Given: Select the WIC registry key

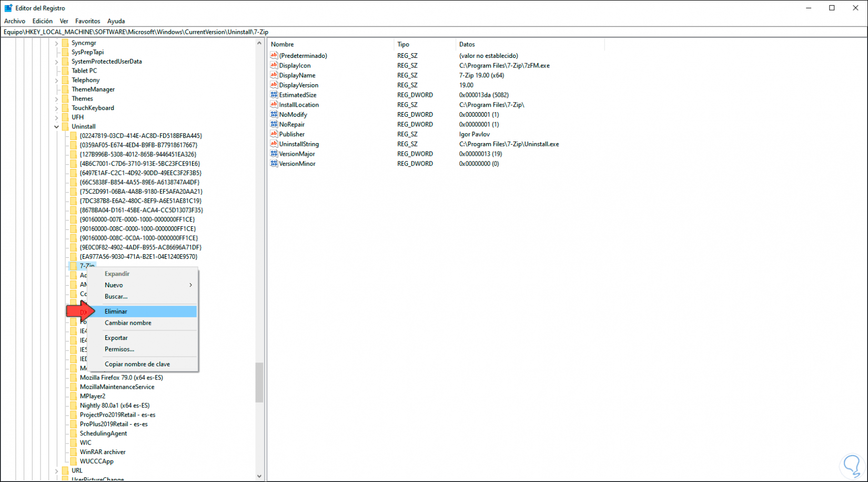Looking at the screenshot, I should pyautogui.click(x=86, y=443).
